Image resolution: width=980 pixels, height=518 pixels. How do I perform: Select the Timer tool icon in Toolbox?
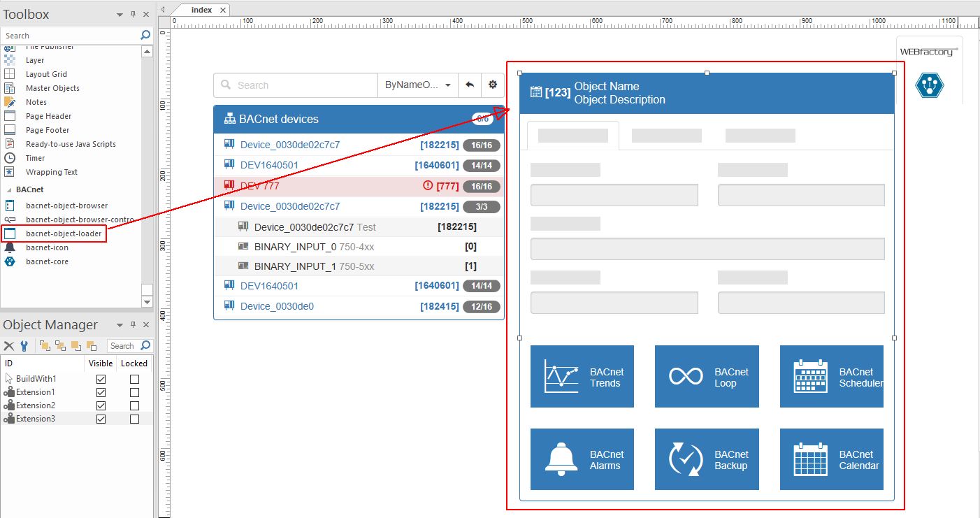pyautogui.click(x=10, y=158)
